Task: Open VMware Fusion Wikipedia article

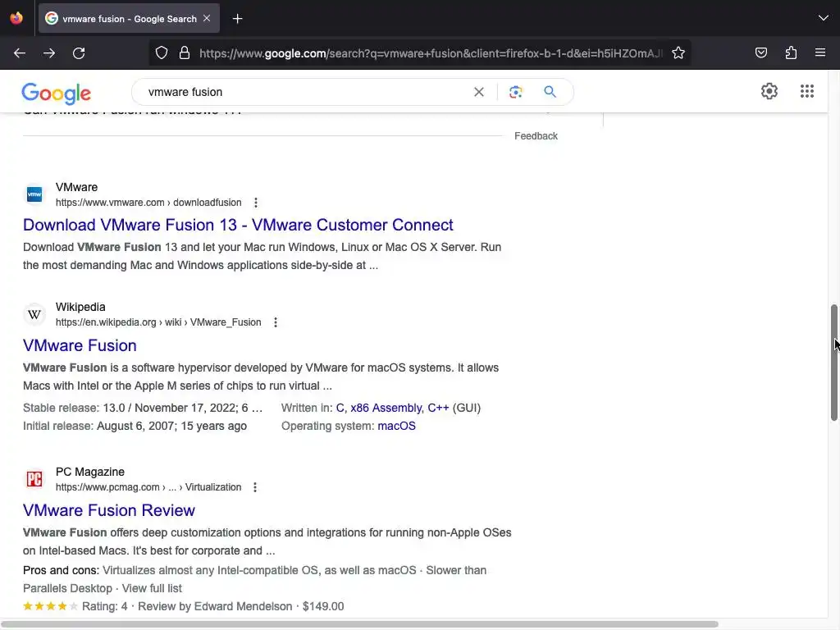Action: 80,345
